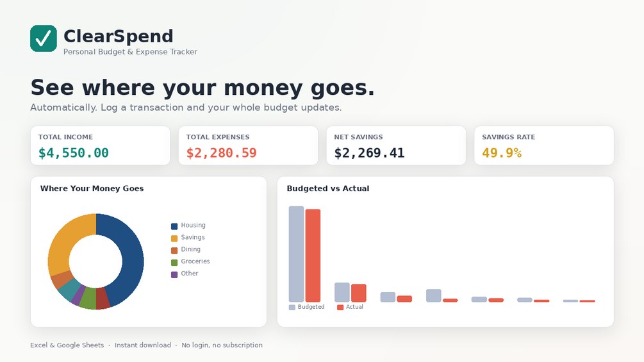The image size is (644, 362).
Task: Click the ClearSpend green checkmark logo
Action: coord(44,38)
